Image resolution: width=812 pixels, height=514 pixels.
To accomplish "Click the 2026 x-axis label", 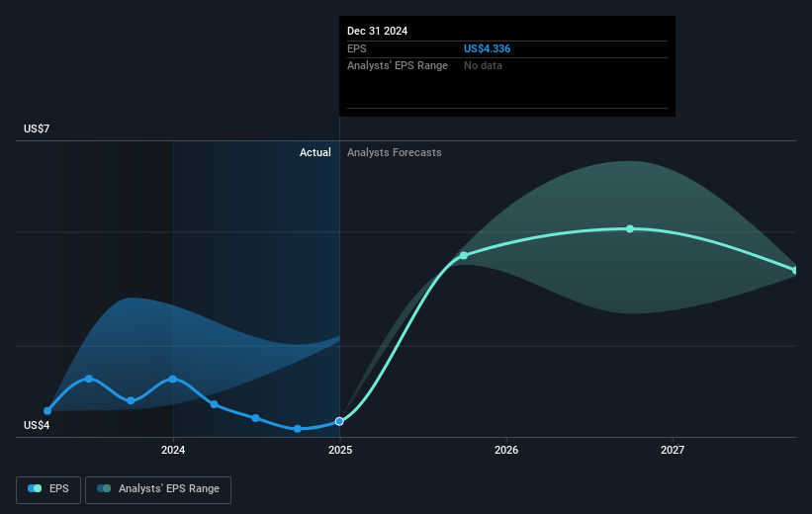I will click(506, 450).
